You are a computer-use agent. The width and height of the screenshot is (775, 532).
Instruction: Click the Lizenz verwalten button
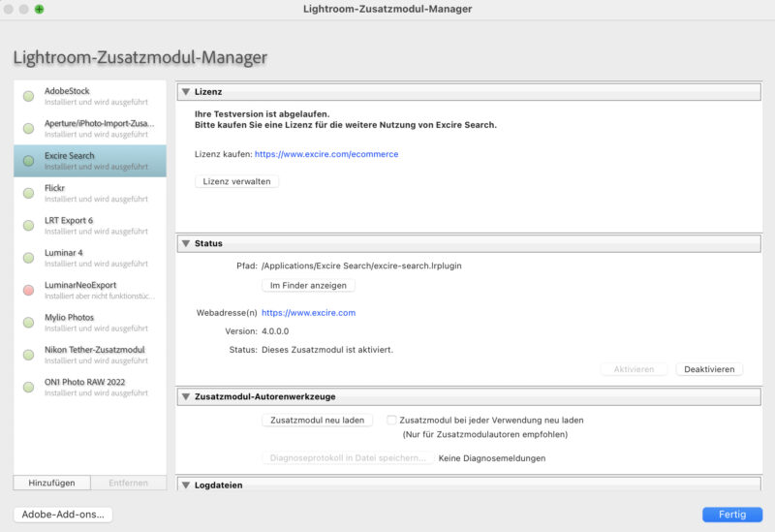click(x=236, y=181)
